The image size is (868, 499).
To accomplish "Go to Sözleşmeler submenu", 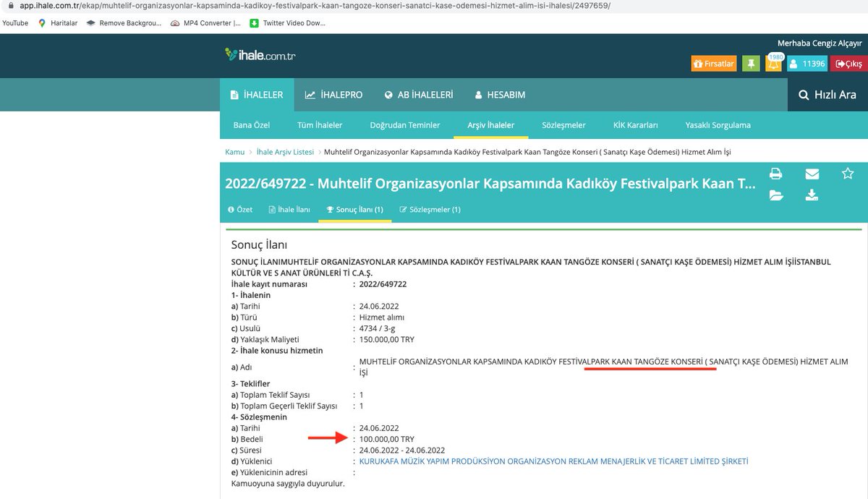I will 563,125.
